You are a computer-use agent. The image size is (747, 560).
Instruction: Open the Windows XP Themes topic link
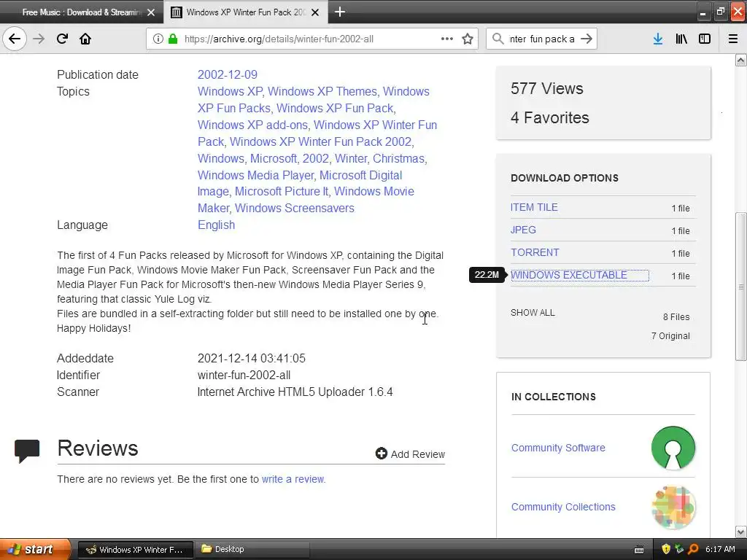(322, 91)
